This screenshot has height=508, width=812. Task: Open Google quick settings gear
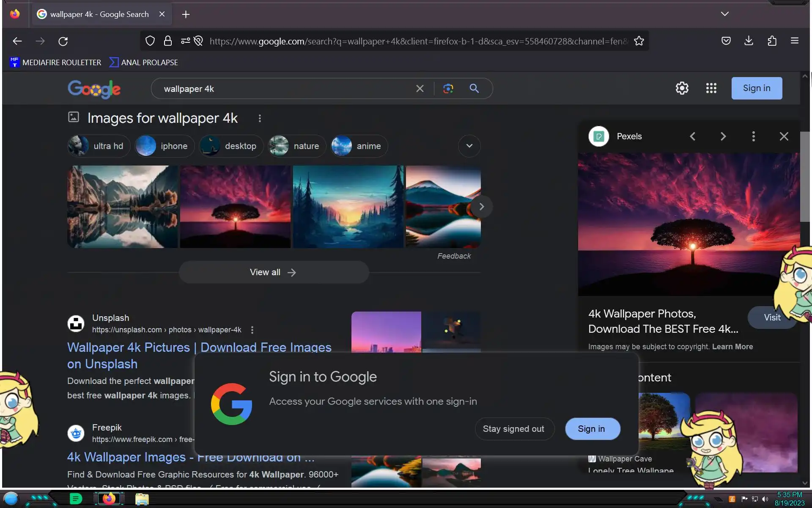coord(682,88)
